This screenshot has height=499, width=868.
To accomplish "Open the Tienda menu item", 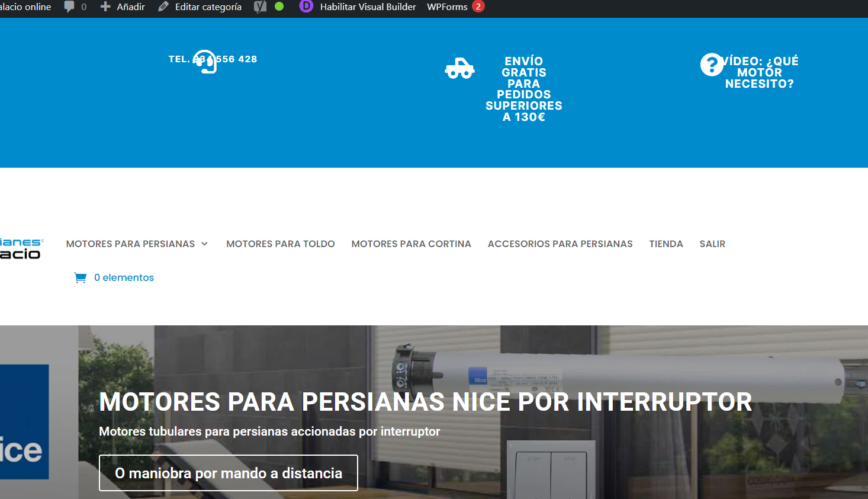I will coord(666,244).
